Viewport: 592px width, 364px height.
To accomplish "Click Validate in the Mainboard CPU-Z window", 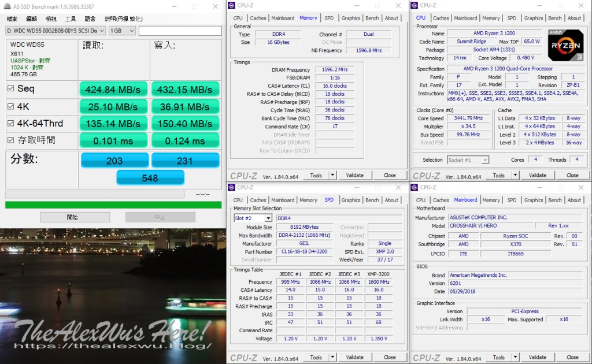I will tap(537, 357).
